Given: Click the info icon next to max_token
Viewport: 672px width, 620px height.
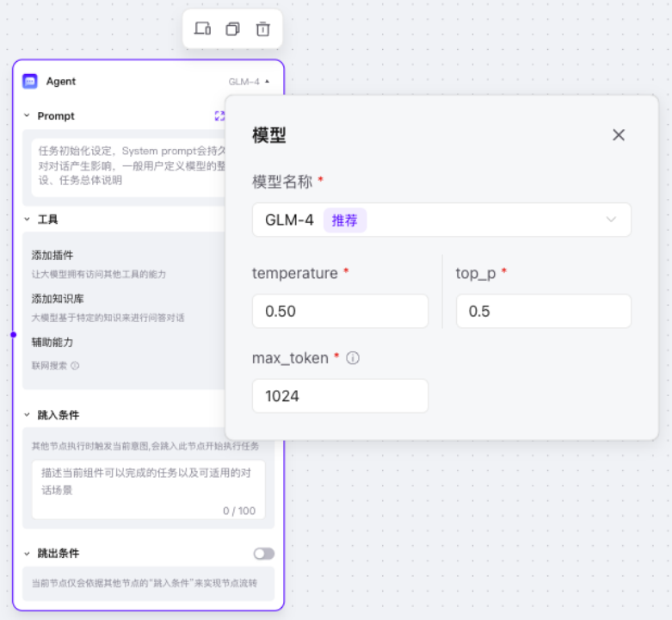Looking at the screenshot, I should [x=353, y=357].
